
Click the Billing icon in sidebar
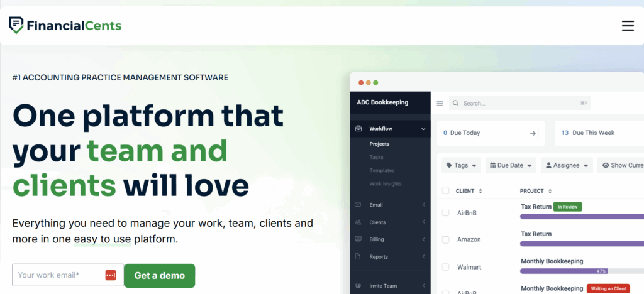[x=358, y=239]
